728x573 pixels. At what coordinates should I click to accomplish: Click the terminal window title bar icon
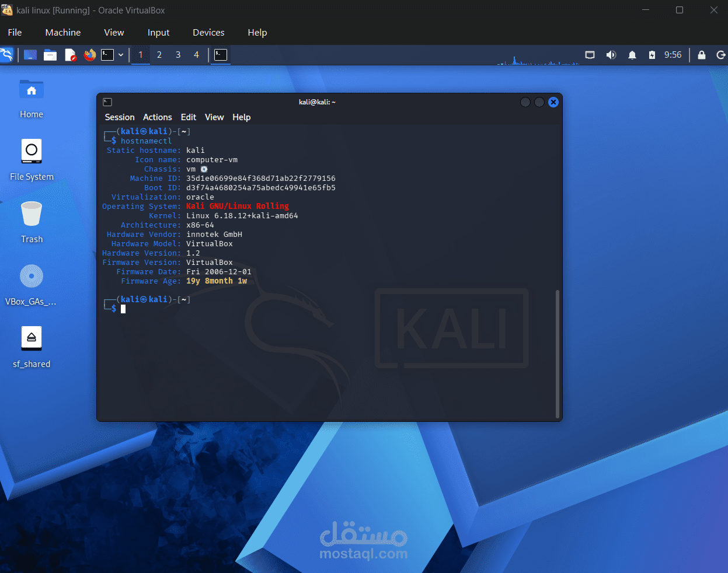click(x=107, y=102)
